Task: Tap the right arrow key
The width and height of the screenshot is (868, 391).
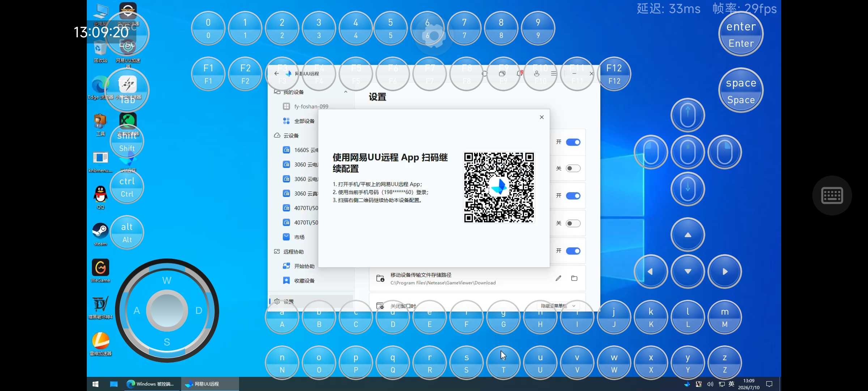Action: 725,272
